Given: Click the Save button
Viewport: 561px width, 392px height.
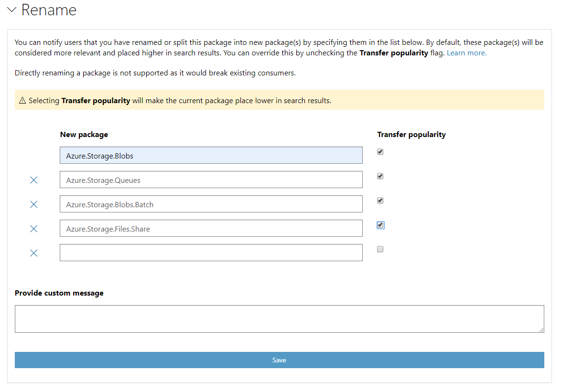Looking at the screenshot, I should [x=280, y=360].
